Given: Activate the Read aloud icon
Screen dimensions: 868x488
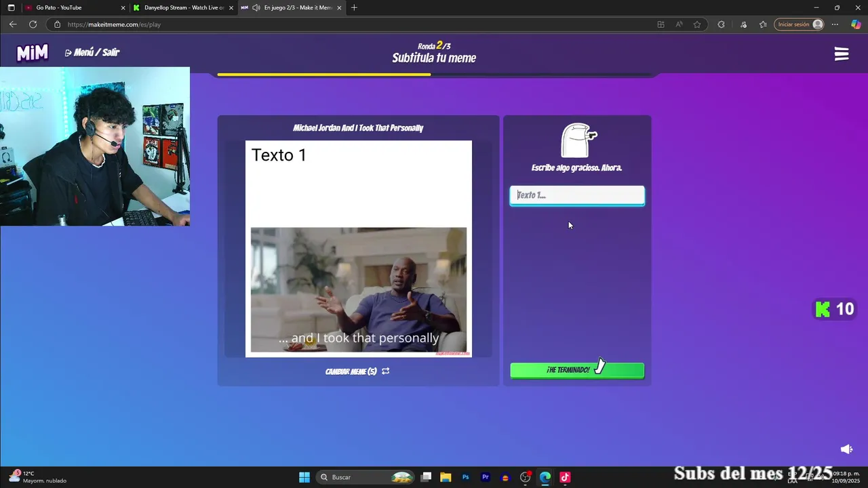Looking at the screenshot, I should tap(679, 24).
